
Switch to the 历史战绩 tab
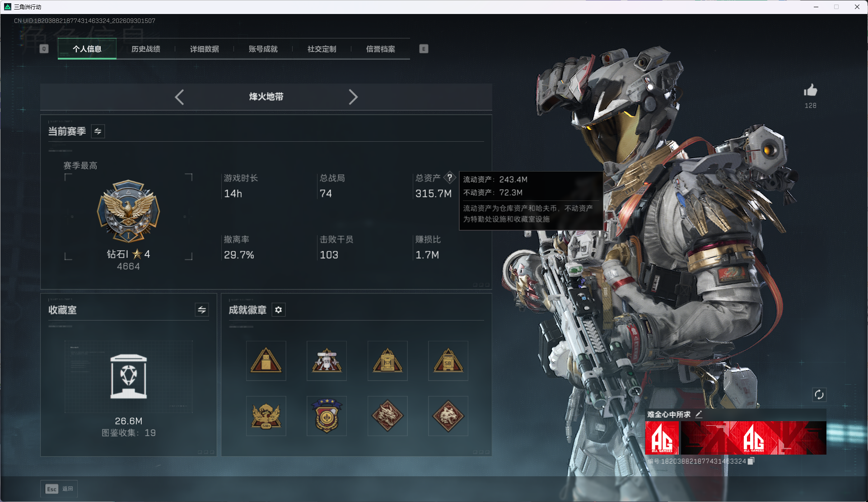pyautogui.click(x=146, y=49)
